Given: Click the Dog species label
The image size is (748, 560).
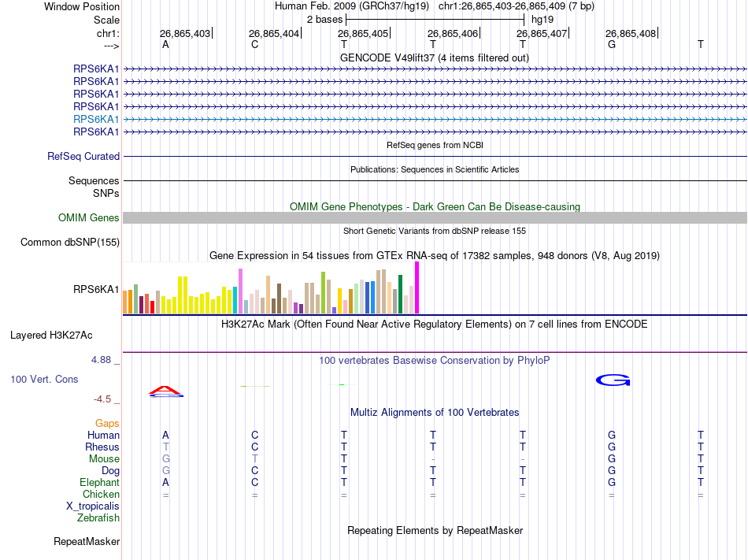Looking at the screenshot, I should click(110, 471).
